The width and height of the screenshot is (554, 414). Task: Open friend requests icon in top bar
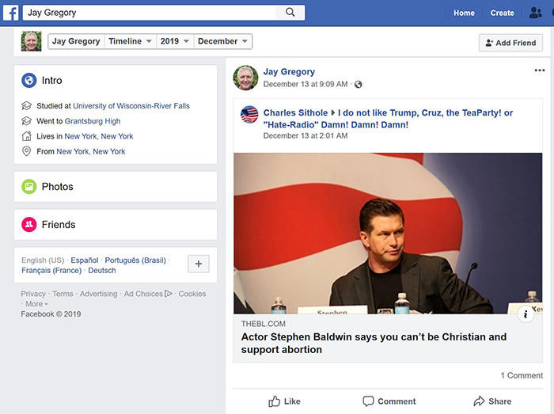click(535, 13)
